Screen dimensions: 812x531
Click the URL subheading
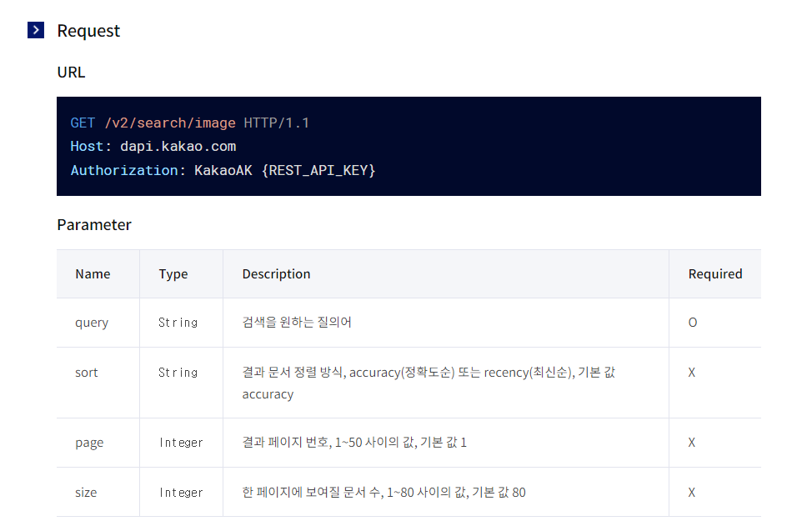tap(71, 72)
